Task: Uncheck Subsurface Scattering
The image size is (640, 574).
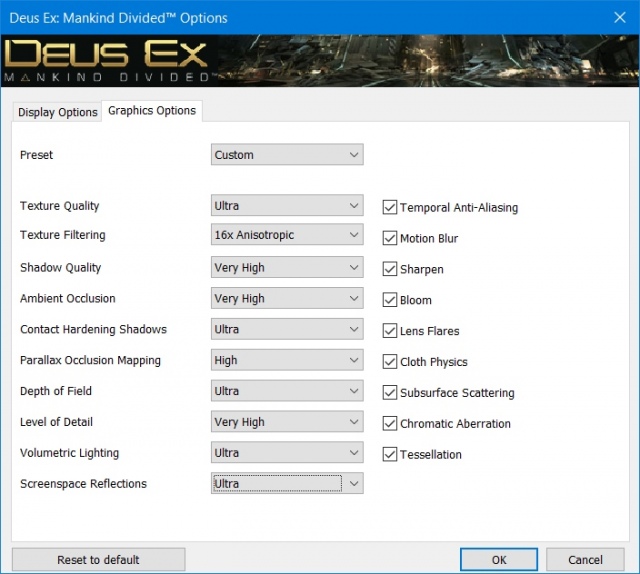Action: pos(390,393)
